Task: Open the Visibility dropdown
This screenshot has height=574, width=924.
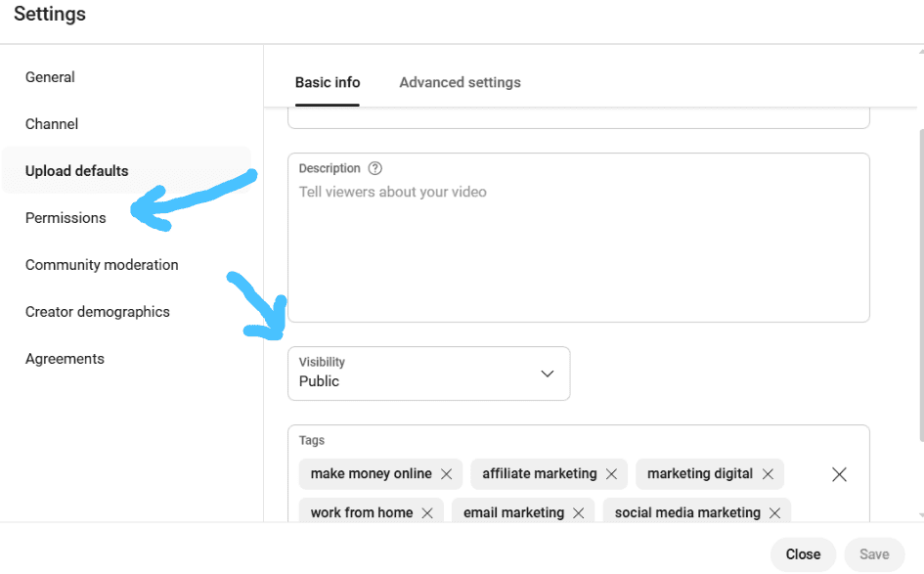Action: point(428,374)
